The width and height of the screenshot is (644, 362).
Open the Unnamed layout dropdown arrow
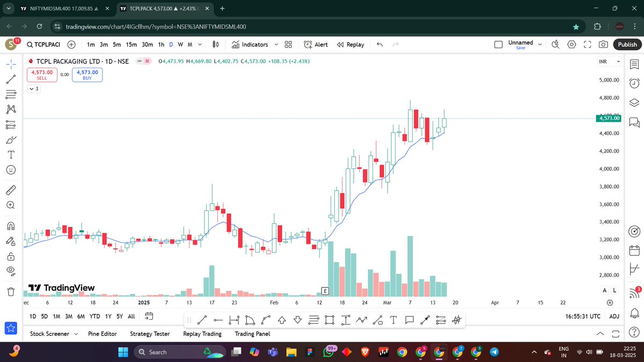[540, 45]
